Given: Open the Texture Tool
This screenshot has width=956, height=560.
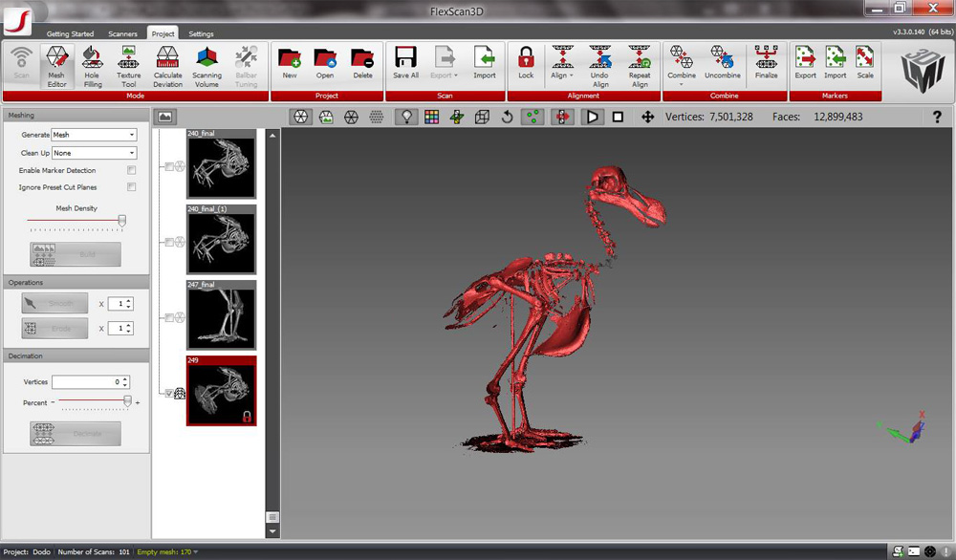Looking at the screenshot, I should (x=129, y=67).
